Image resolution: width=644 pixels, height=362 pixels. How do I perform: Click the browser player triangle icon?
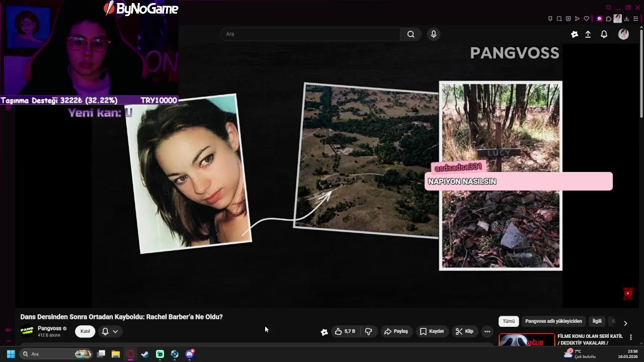[x=577, y=19]
